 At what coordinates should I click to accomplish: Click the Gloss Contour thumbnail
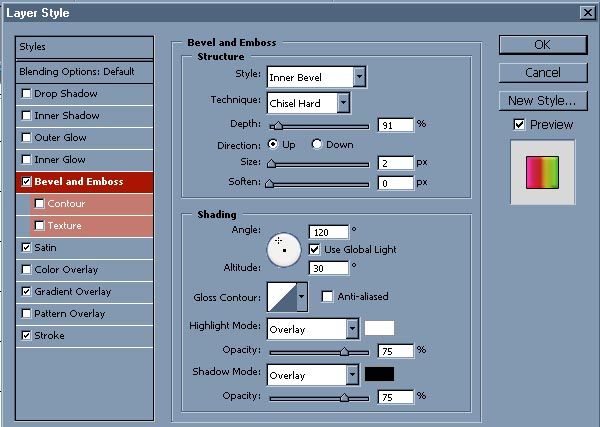point(282,297)
